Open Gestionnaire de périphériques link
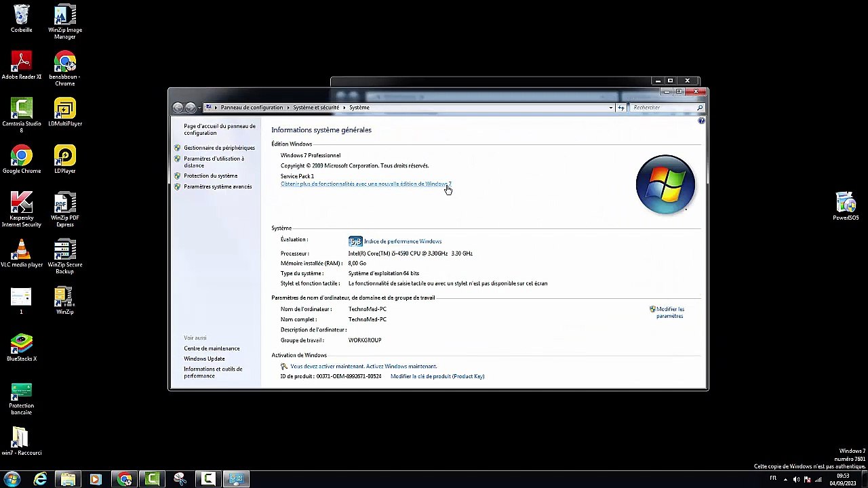 [219, 148]
